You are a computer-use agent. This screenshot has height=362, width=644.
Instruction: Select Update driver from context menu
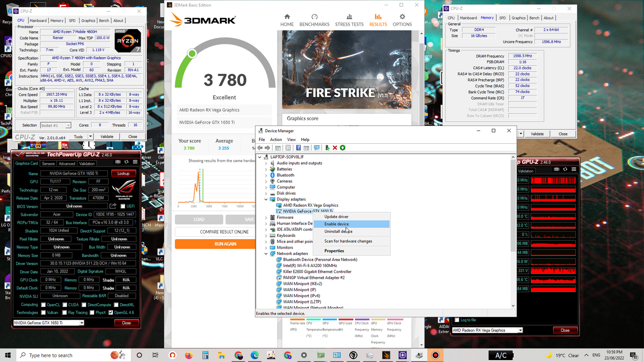(336, 217)
